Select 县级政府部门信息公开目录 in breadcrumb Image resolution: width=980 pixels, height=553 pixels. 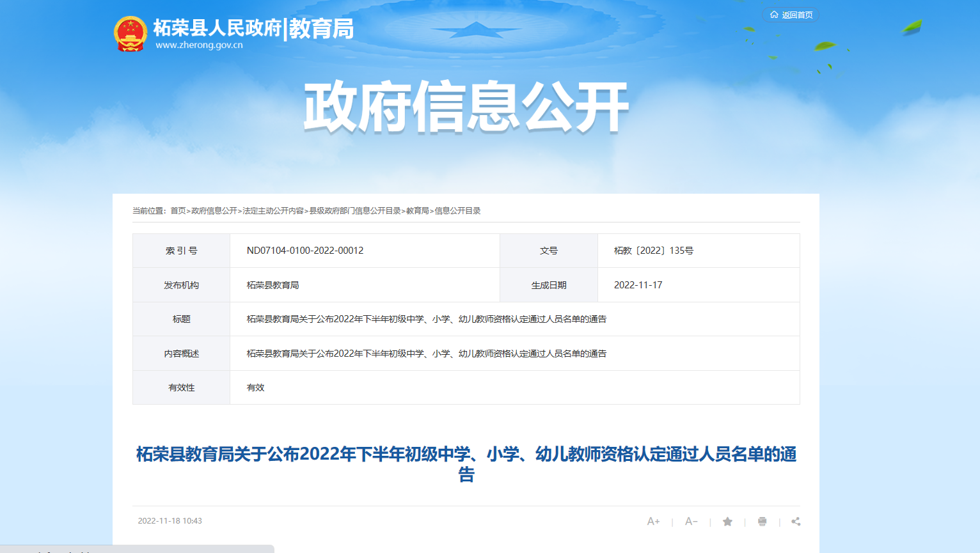[355, 211]
